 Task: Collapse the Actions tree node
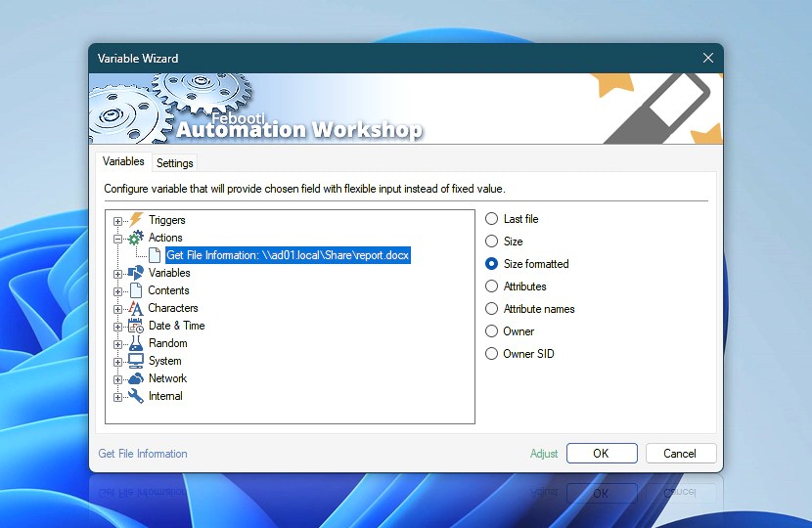point(117,239)
